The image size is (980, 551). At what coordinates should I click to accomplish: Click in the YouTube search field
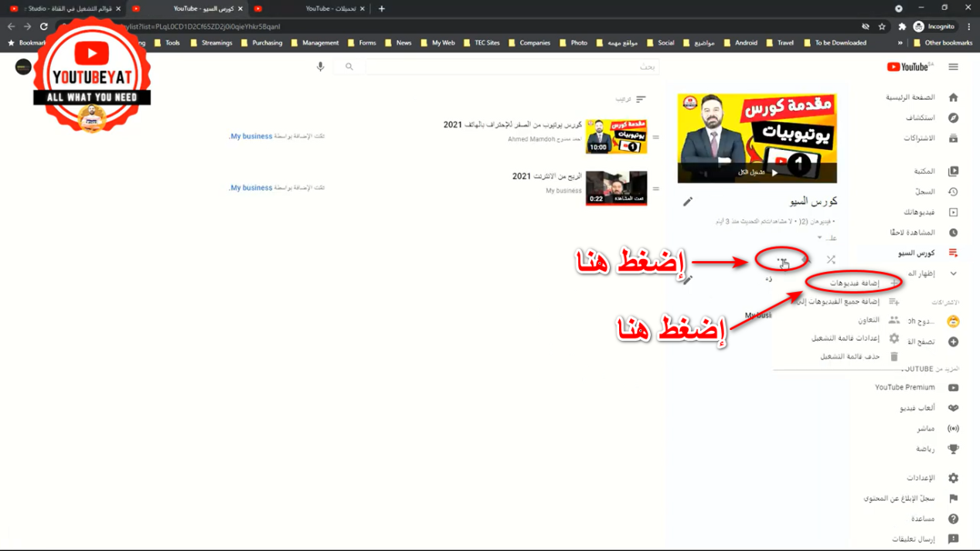tap(510, 67)
